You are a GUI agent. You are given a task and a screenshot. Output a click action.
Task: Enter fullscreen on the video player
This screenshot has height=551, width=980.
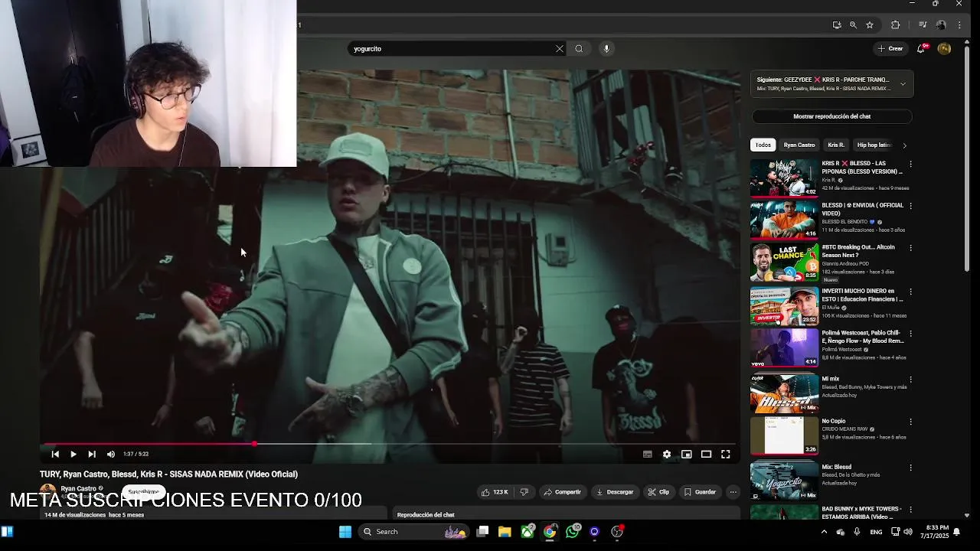pyautogui.click(x=726, y=454)
